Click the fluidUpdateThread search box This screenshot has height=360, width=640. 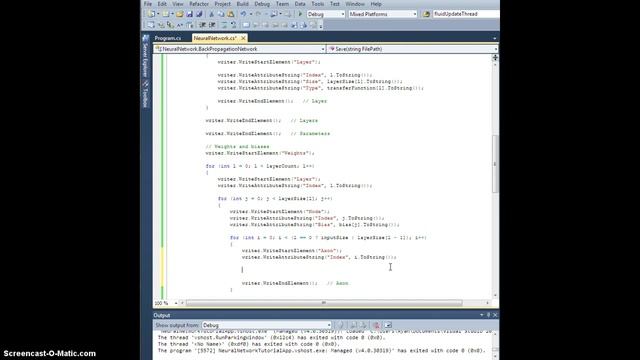465,14
